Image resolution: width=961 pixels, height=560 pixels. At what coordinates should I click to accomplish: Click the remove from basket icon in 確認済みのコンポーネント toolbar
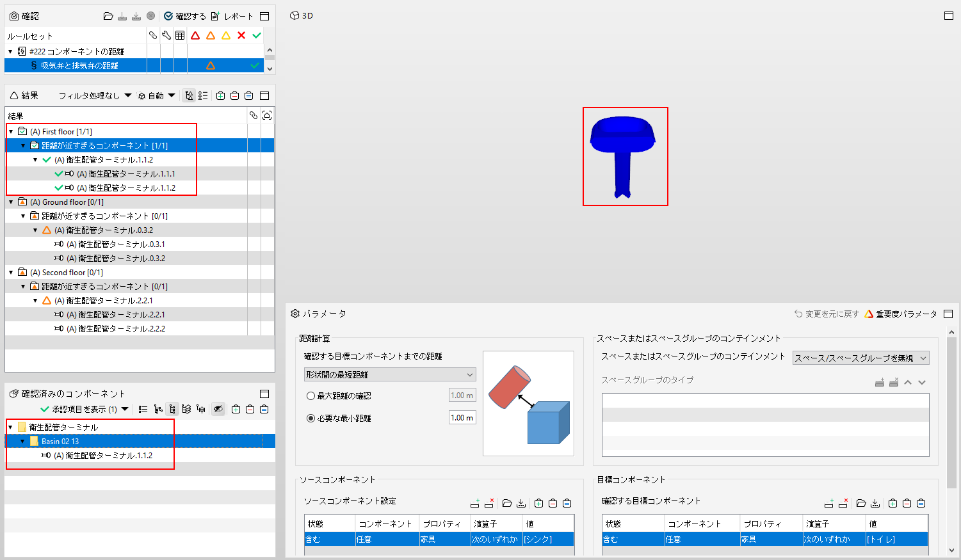[250, 409]
